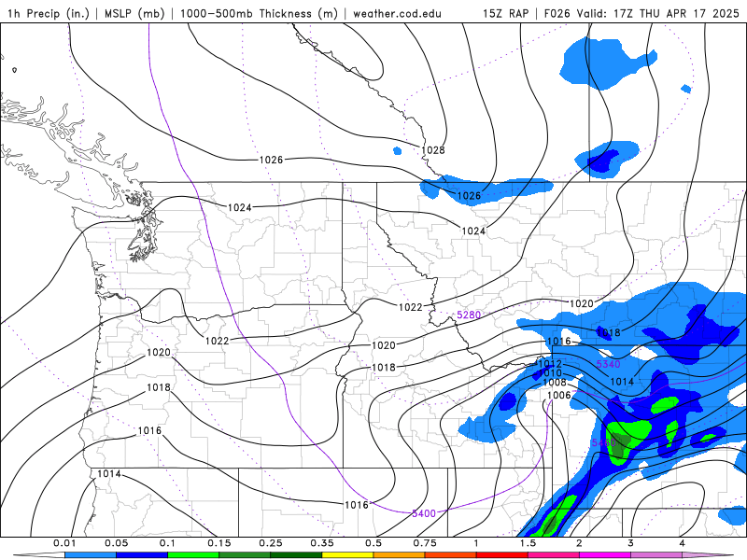
Task: Click the purple 5280 thickness label
Action: 469,315
